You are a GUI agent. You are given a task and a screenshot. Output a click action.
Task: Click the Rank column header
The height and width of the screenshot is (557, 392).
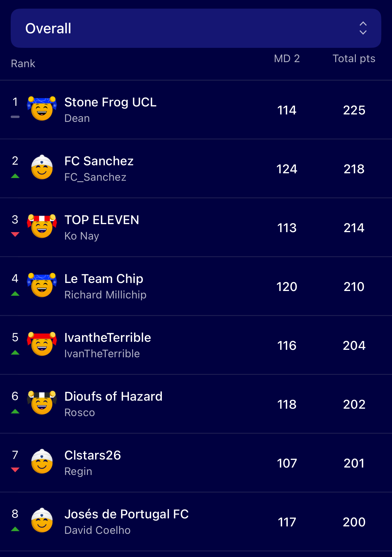tap(23, 64)
